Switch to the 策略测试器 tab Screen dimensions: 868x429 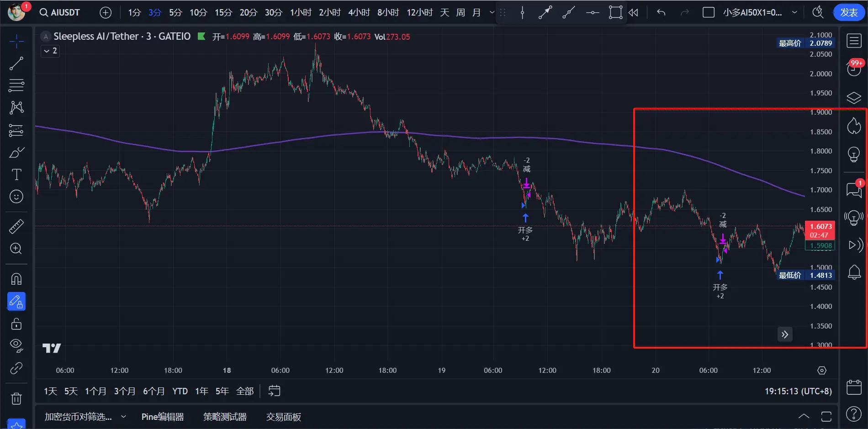[x=225, y=417]
